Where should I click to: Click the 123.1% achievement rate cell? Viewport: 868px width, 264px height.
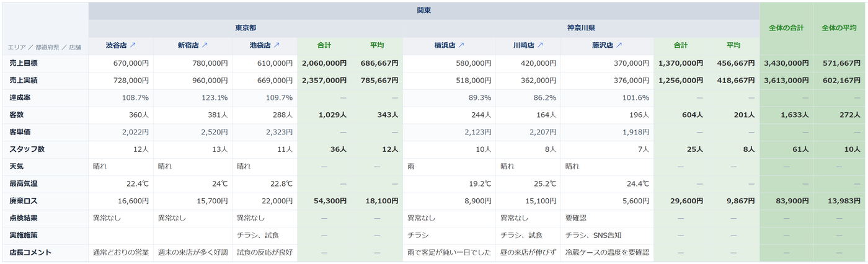pos(193,98)
